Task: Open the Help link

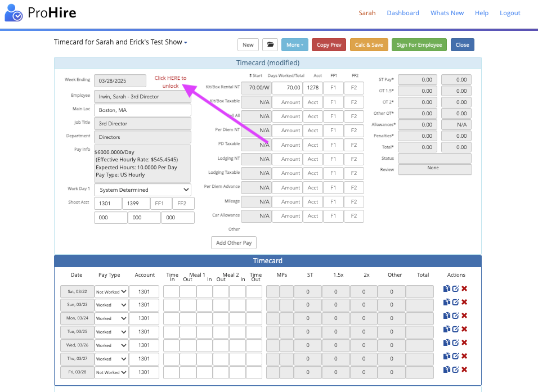Action: (x=481, y=13)
